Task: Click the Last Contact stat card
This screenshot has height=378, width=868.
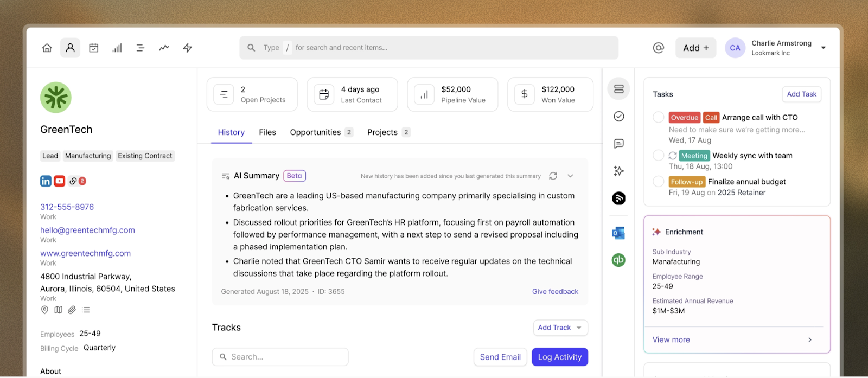Action: pyautogui.click(x=352, y=94)
